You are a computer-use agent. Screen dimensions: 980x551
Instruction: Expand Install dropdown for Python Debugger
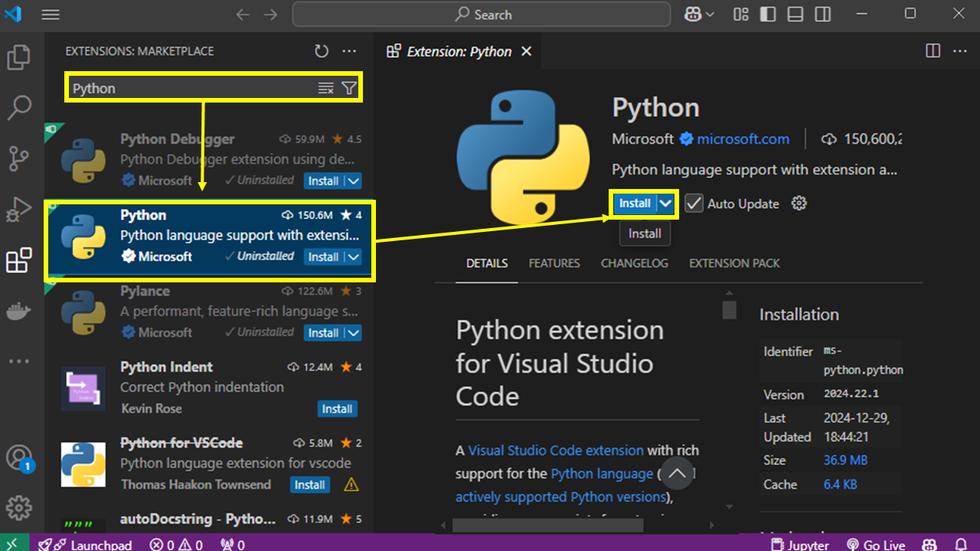353,181
